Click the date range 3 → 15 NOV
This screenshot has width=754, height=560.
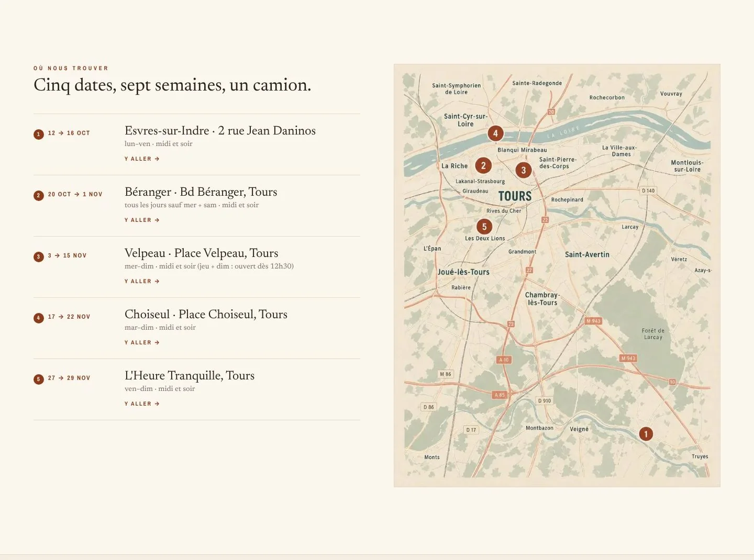[67, 255]
